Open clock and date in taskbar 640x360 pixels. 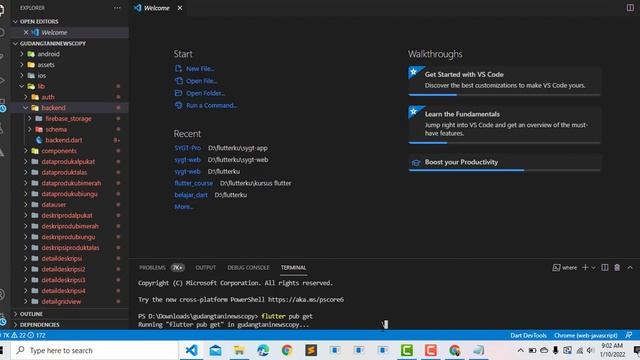612,350
